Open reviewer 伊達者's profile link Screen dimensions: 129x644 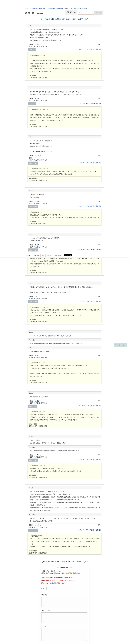pos(37,401)
